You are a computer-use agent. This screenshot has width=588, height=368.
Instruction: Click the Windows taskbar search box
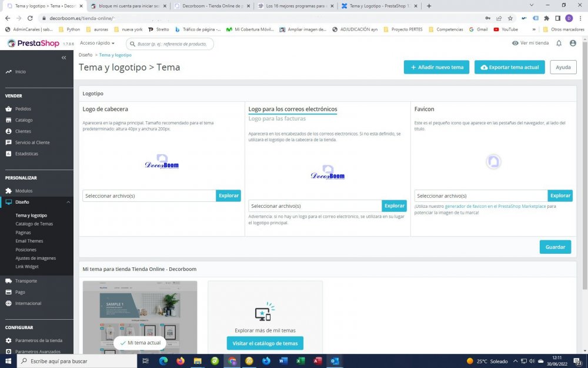click(77, 362)
